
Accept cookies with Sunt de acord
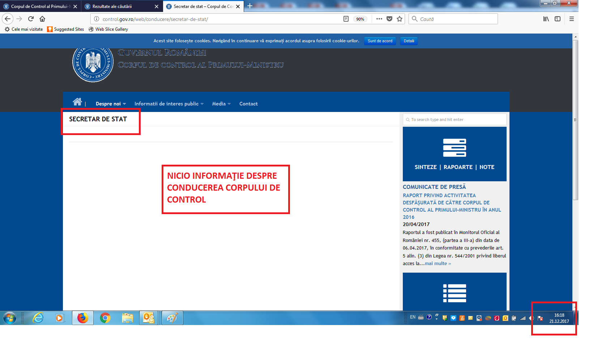click(380, 41)
